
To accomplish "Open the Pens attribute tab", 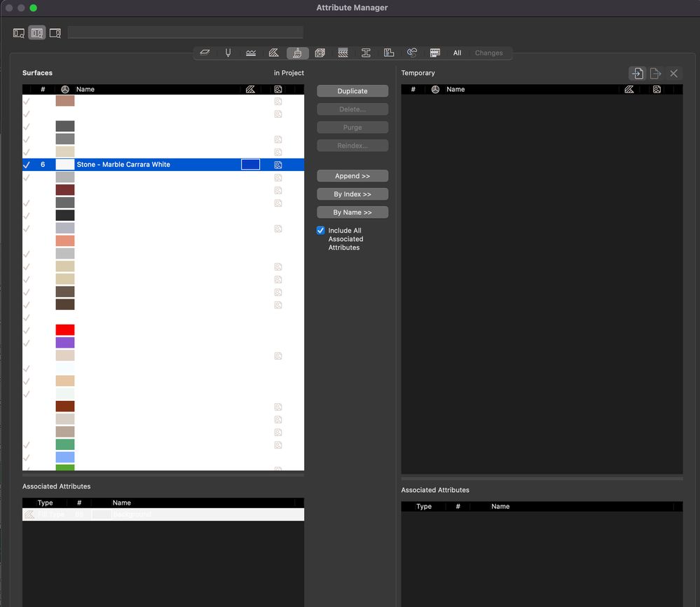I will coord(228,53).
